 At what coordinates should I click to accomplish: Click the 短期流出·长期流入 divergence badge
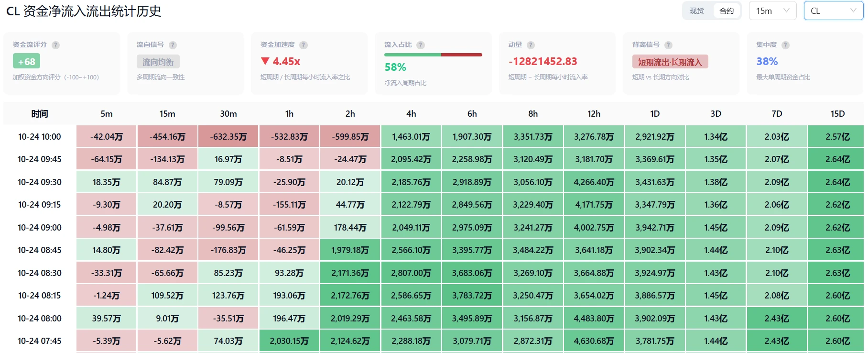670,62
